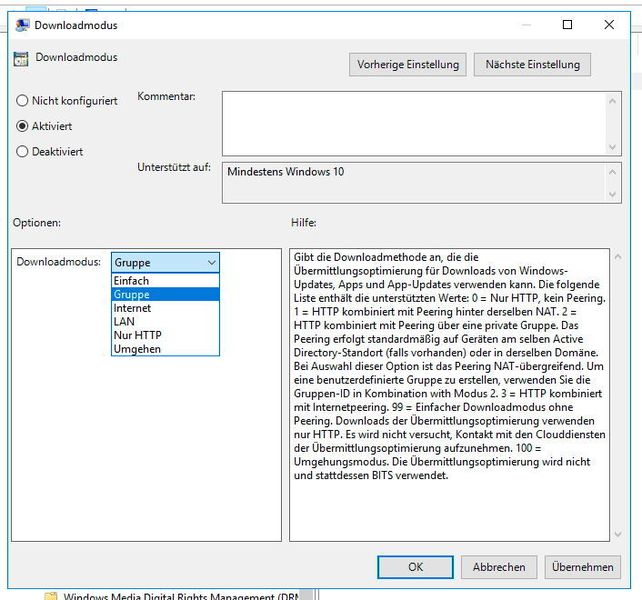Click the Kommentar box scroll up arrow
This screenshot has height=600, width=642.
click(x=613, y=100)
